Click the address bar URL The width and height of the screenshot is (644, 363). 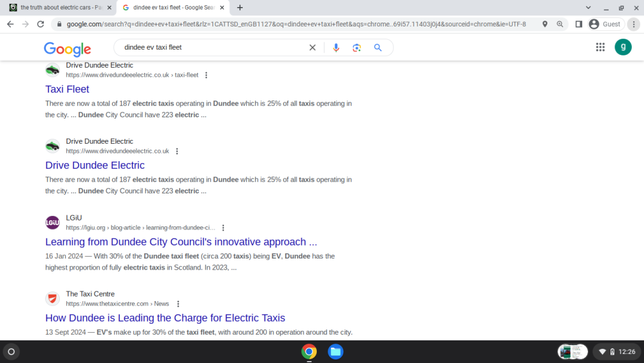pos(296,25)
